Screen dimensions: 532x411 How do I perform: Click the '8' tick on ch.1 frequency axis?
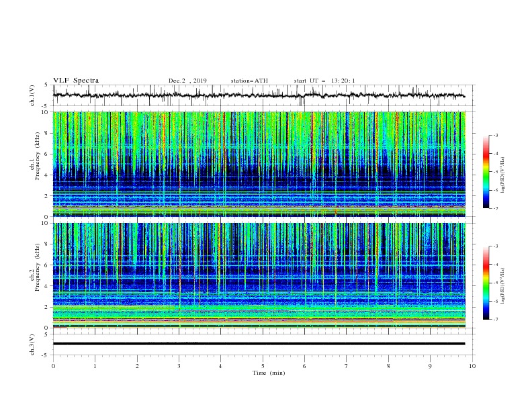(x=47, y=133)
